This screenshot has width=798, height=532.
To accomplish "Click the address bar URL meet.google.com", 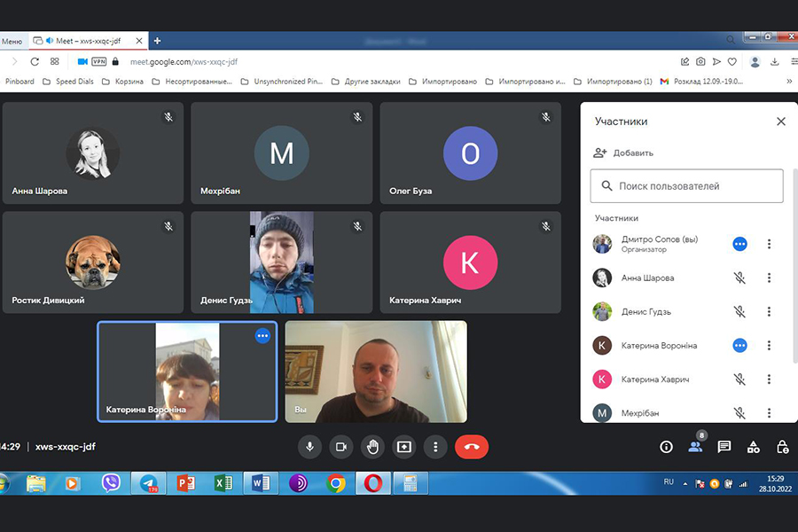I will coord(184,61).
